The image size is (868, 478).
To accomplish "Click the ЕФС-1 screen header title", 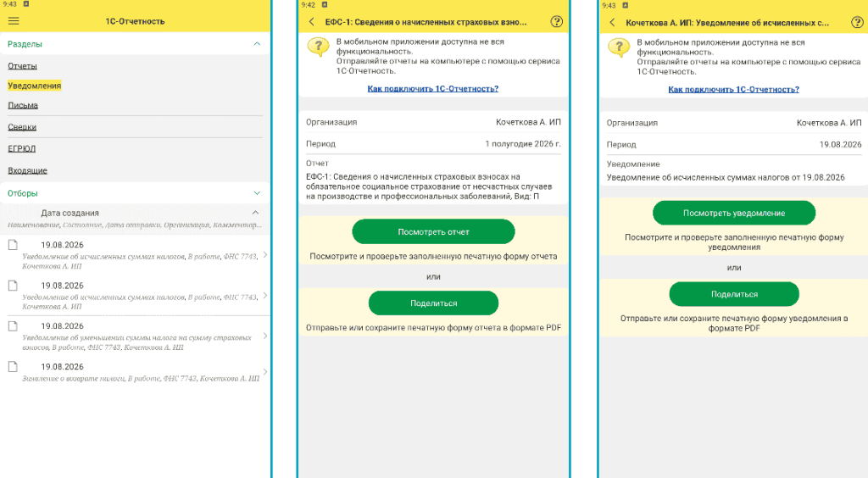I will [426, 22].
